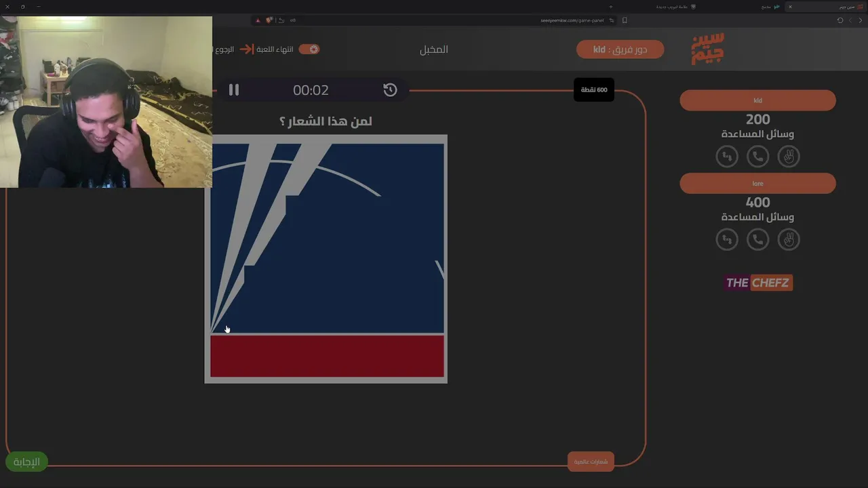
Task: Use lore team's hand lifeline icon
Action: tap(789, 239)
